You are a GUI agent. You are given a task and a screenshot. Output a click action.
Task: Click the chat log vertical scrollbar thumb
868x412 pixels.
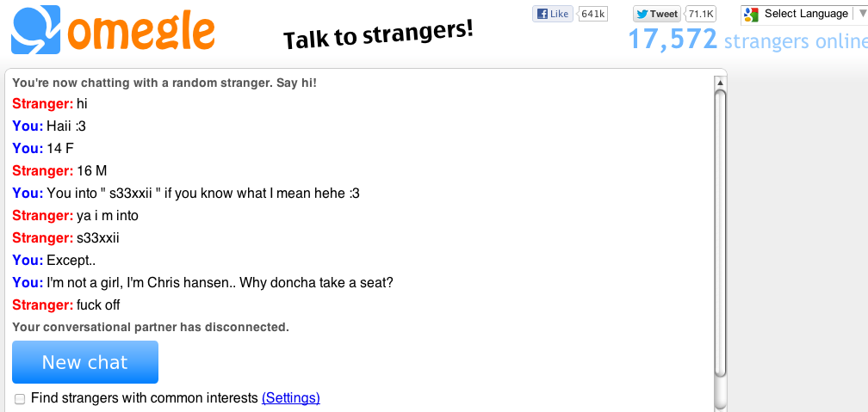click(720, 232)
